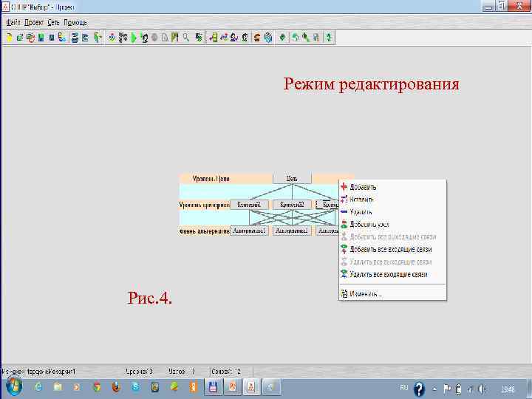Viewport: 532px width, 399px height.
Task: Launch Internet Explorer from the taskbar
Action: (x=38, y=386)
